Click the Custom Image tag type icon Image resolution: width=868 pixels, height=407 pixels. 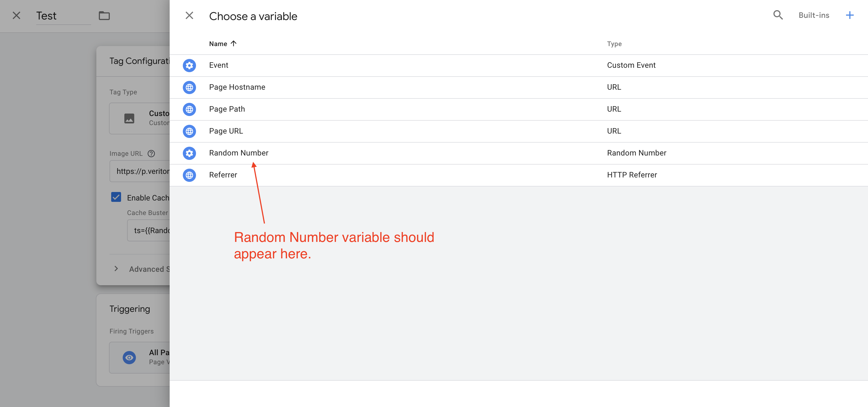(x=129, y=118)
